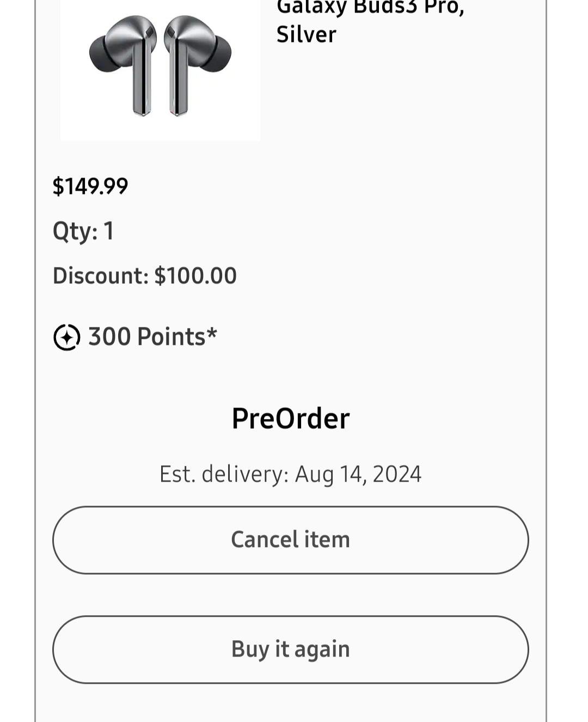This screenshot has width=588, height=722.
Task: Cancel the preordered Galaxy Buds3 Pro item
Action: [291, 540]
